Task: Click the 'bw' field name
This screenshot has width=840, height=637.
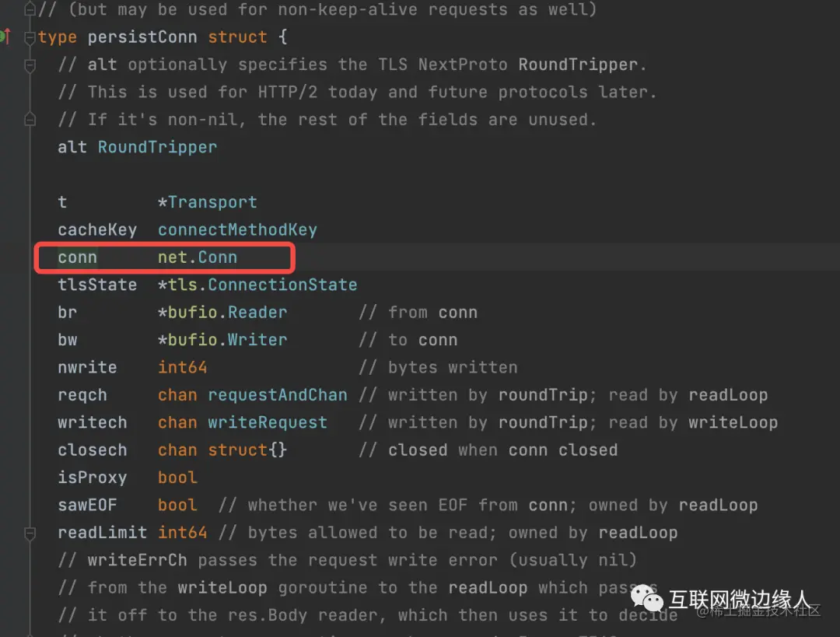Action: [x=68, y=340]
